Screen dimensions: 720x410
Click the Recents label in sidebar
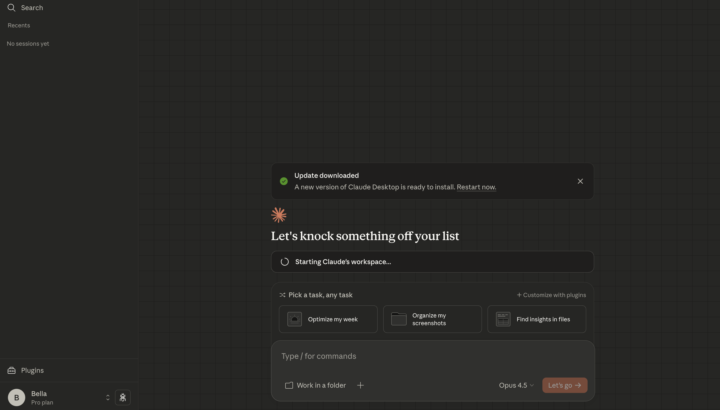point(19,25)
